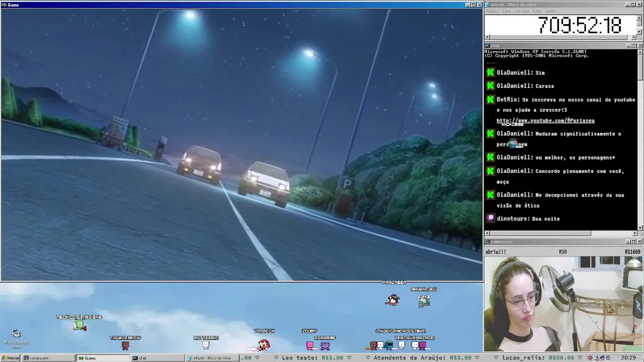Click the Meus locais de rede desktop icon
Image resolution: width=644 pixels, height=362 pixels.
point(16,338)
